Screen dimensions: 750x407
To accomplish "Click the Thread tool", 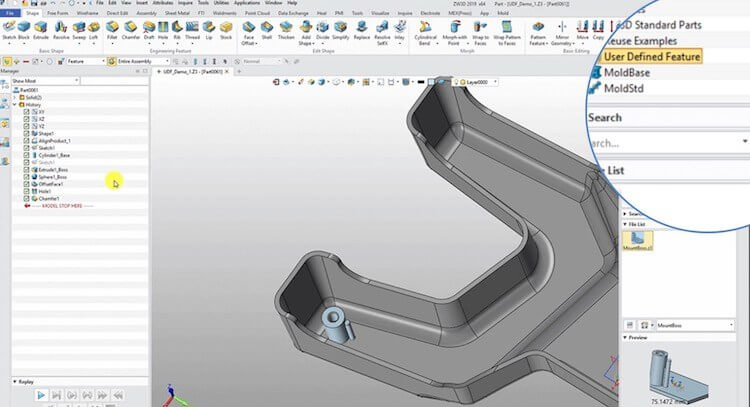I will click(192, 31).
